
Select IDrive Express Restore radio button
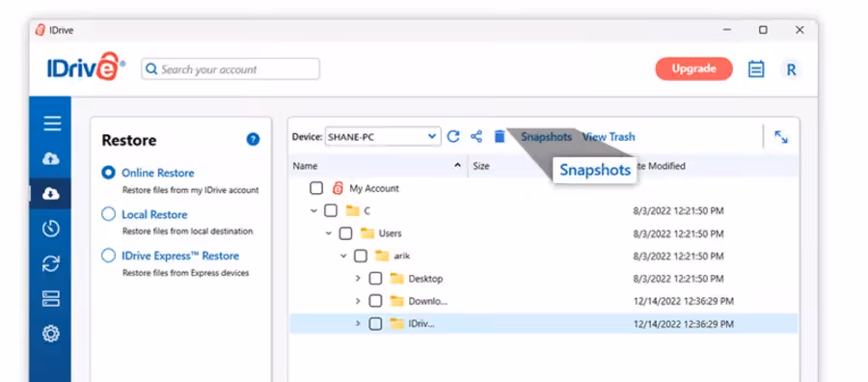[x=108, y=256]
